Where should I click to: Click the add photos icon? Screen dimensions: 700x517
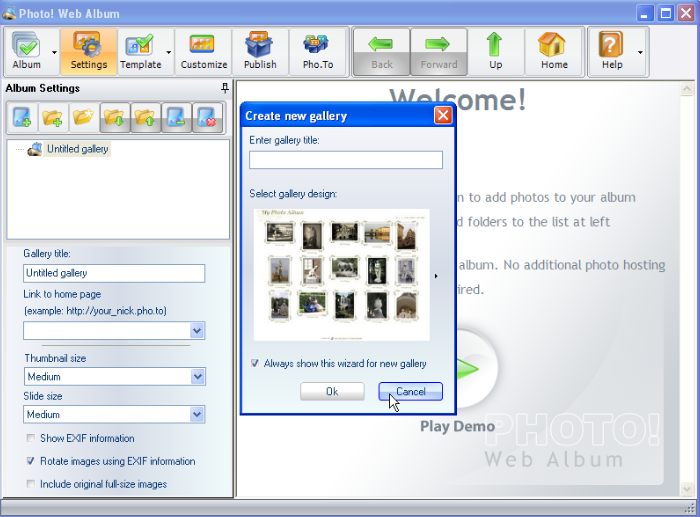(x=21, y=117)
